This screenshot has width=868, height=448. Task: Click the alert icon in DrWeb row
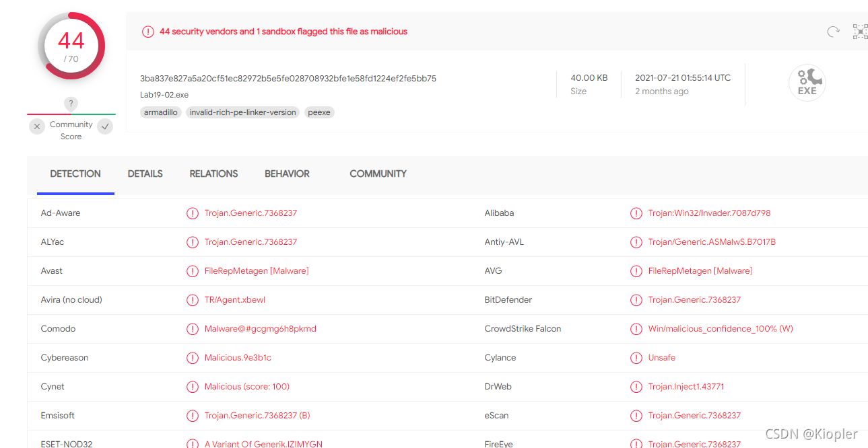[x=636, y=387]
